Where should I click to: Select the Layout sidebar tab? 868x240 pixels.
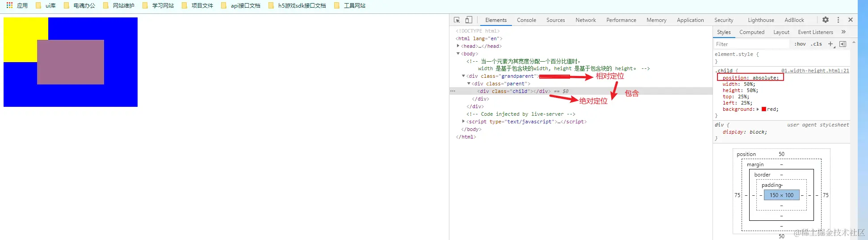tap(781, 32)
